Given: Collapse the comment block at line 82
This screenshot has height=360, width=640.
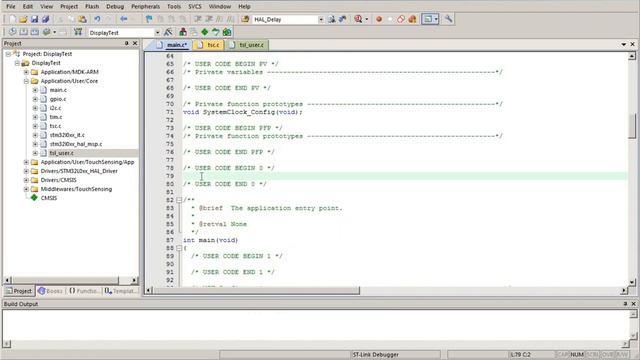Looking at the screenshot, I should [x=179, y=200].
